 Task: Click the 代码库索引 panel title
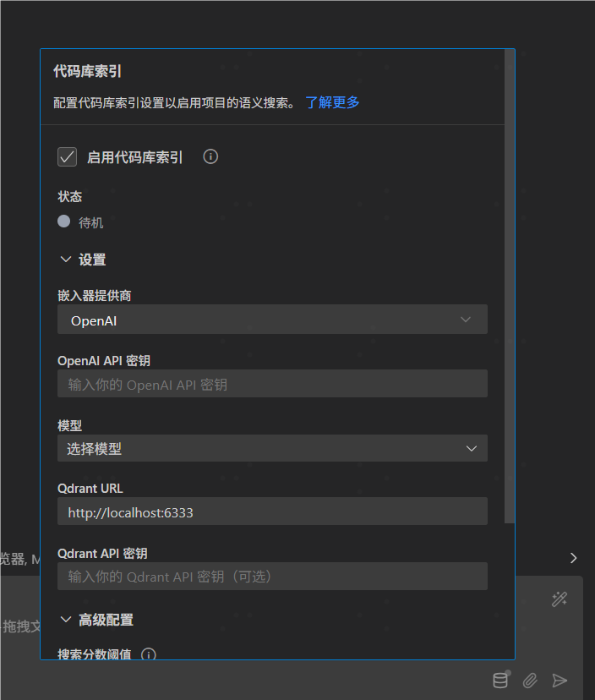[x=87, y=72]
